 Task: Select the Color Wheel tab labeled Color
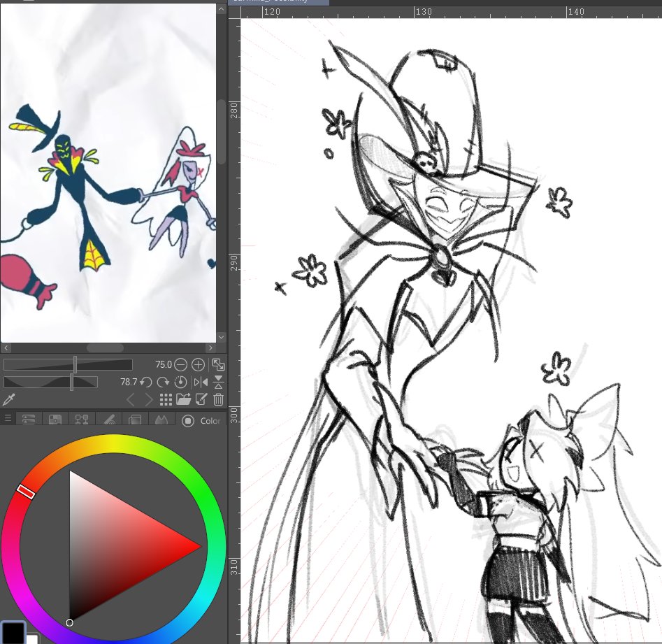pyautogui.click(x=201, y=420)
